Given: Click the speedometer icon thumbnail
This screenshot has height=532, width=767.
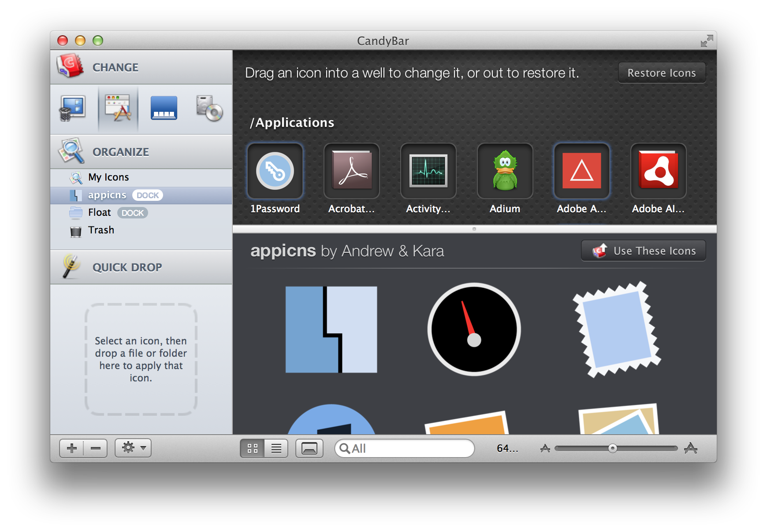Looking at the screenshot, I should pyautogui.click(x=474, y=329).
